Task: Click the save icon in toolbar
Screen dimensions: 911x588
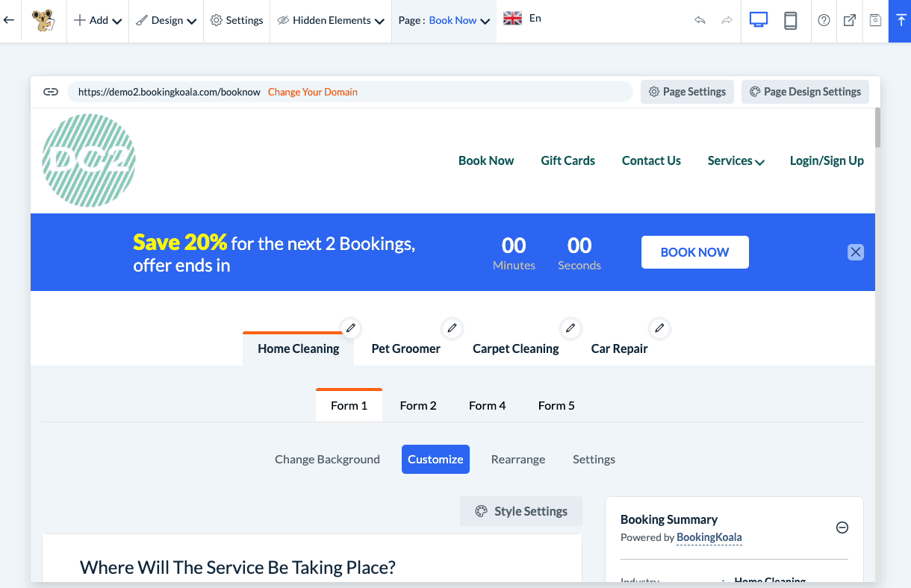Action: coord(875,21)
